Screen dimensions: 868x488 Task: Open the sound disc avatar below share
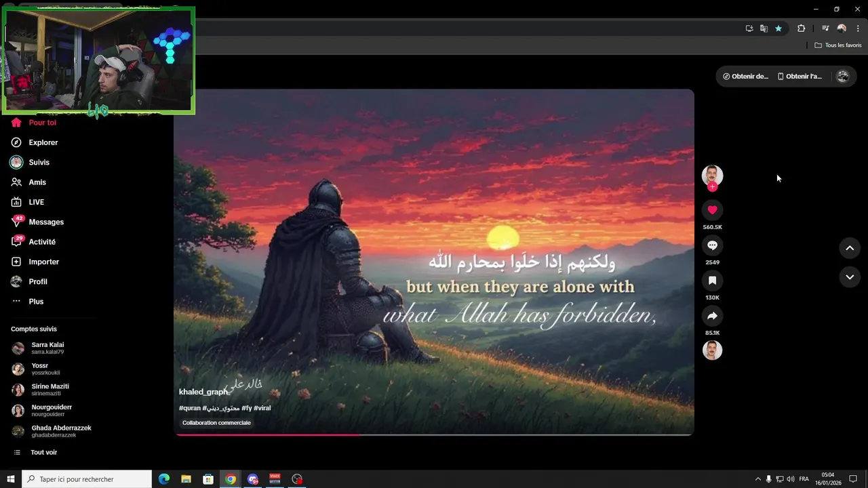click(712, 350)
